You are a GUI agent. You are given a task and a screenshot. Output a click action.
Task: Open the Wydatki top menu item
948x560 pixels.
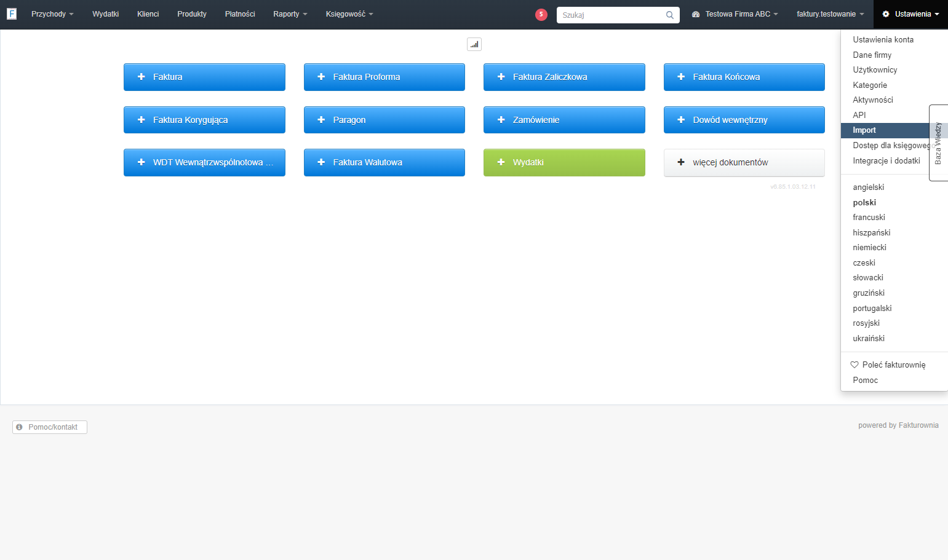pos(106,14)
